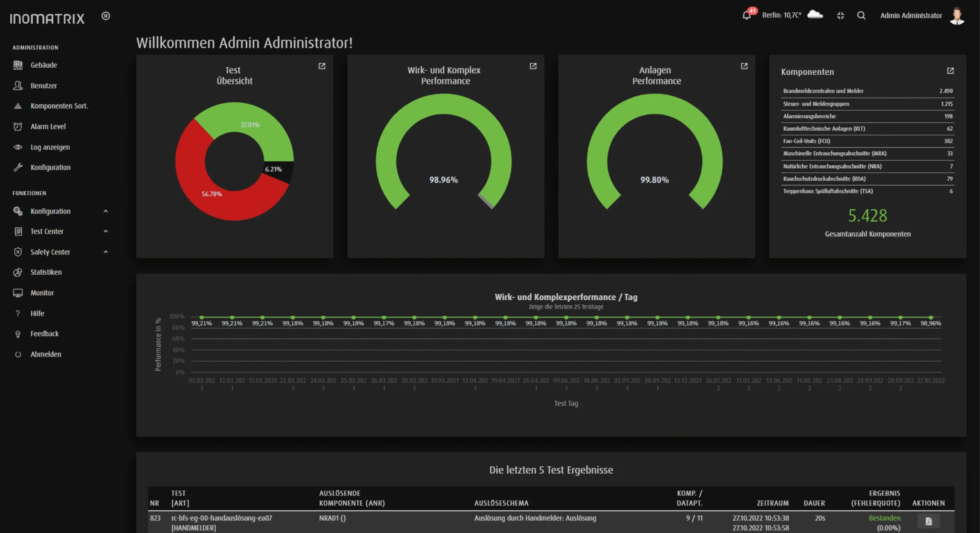Screen dimensions: 980x533
Task: Click the document icon in Aktionen column
Action: point(928,521)
